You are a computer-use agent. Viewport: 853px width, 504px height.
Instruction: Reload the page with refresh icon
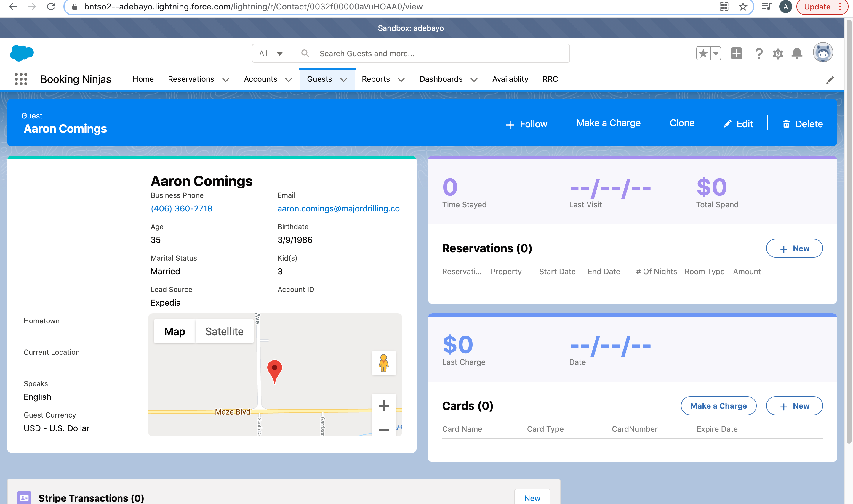pos(51,7)
